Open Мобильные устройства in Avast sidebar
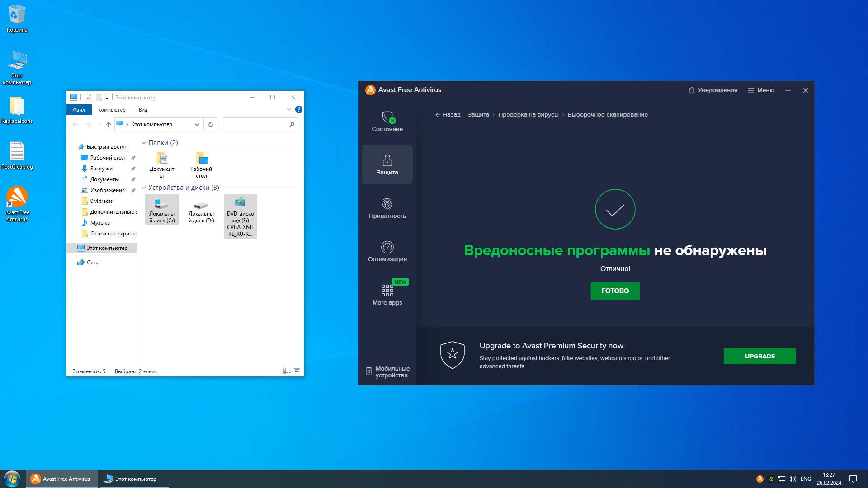This screenshot has height=488, width=868. tap(387, 372)
